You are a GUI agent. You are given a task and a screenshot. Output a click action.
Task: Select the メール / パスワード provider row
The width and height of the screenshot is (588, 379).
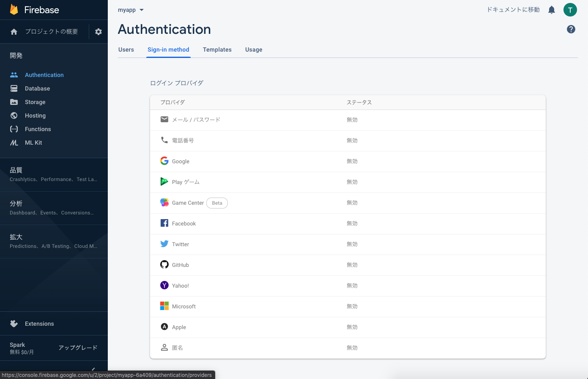point(348,120)
